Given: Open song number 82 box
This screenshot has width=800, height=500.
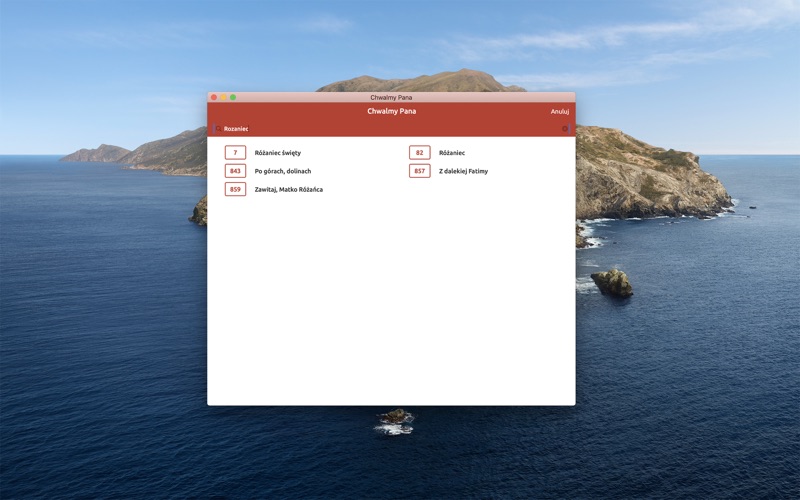Looking at the screenshot, I should coord(419,153).
